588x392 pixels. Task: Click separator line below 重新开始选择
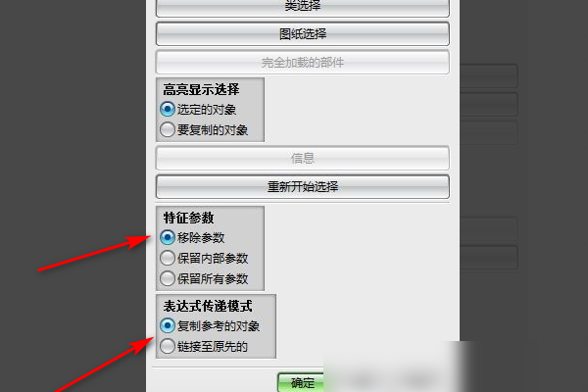pyautogui.click(x=302, y=203)
